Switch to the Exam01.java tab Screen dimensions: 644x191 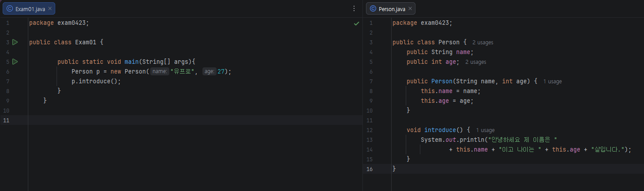(30, 8)
